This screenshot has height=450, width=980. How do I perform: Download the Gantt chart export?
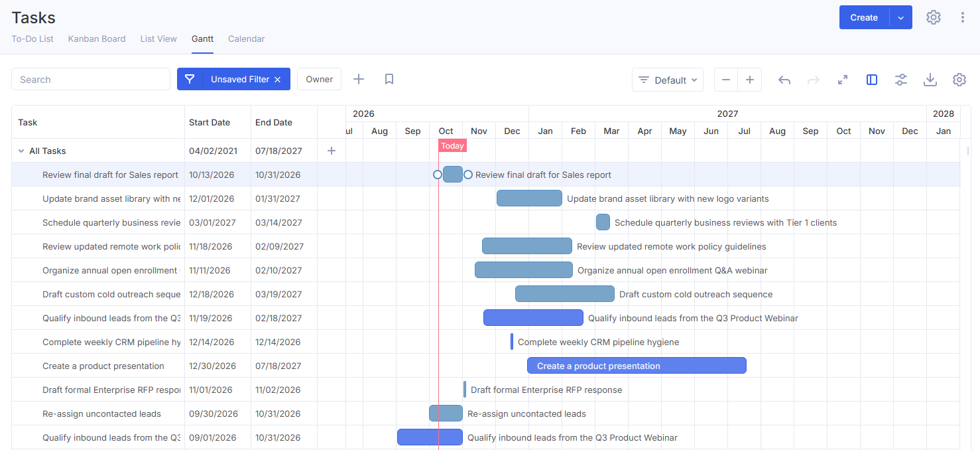click(930, 80)
